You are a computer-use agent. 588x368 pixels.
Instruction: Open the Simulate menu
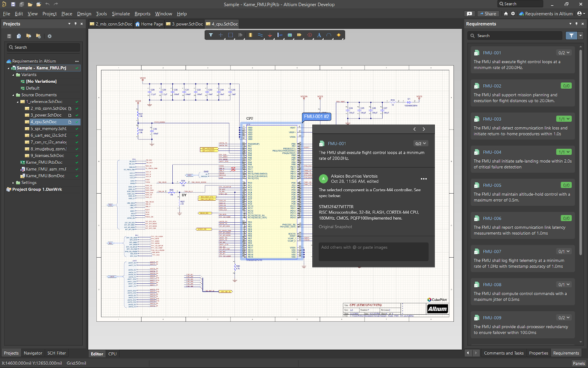tap(121, 14)
